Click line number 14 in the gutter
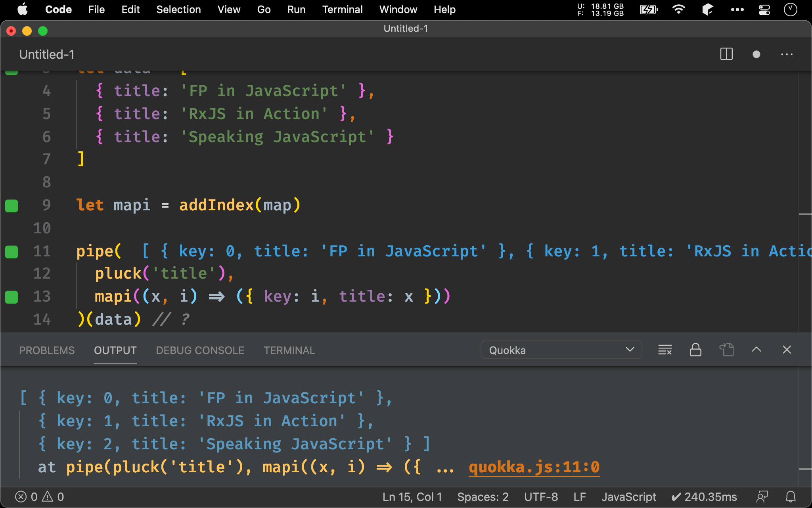 (x=42, y=319)
